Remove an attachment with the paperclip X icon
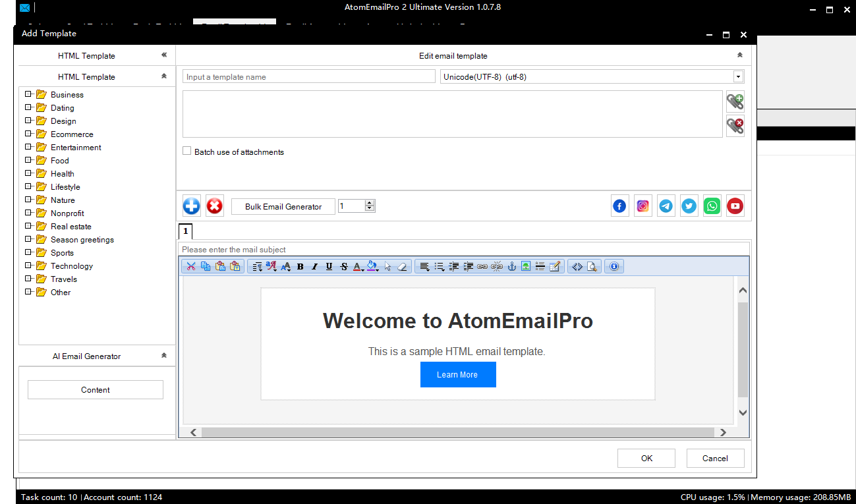This screenshot has width=856, height=504. [735, 125]
